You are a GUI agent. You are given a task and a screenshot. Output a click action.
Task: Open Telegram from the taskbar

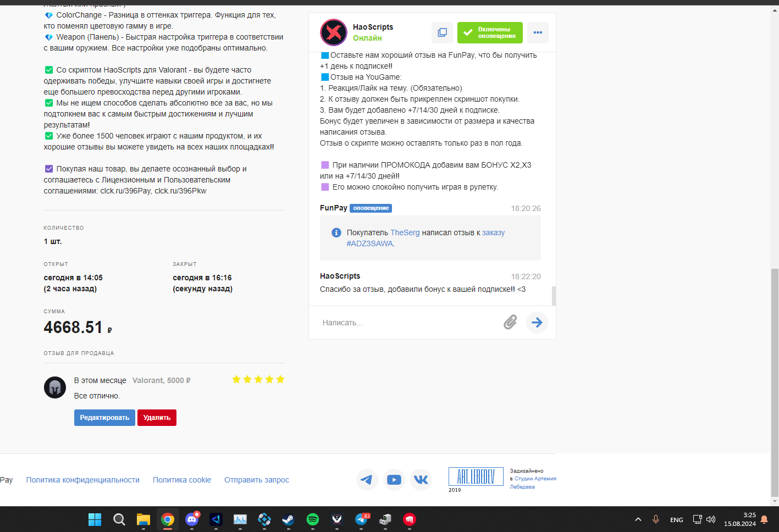361,519
